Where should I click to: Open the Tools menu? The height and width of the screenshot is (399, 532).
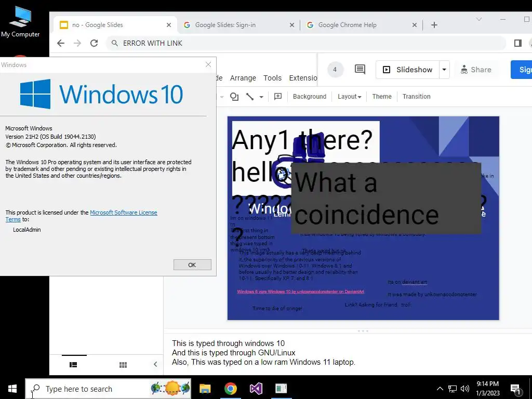272,78
